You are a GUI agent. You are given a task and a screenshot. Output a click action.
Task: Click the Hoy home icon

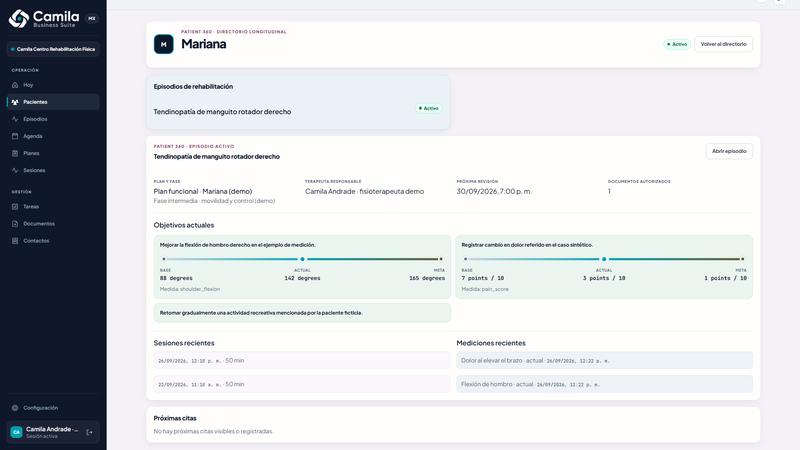(15, 85)
